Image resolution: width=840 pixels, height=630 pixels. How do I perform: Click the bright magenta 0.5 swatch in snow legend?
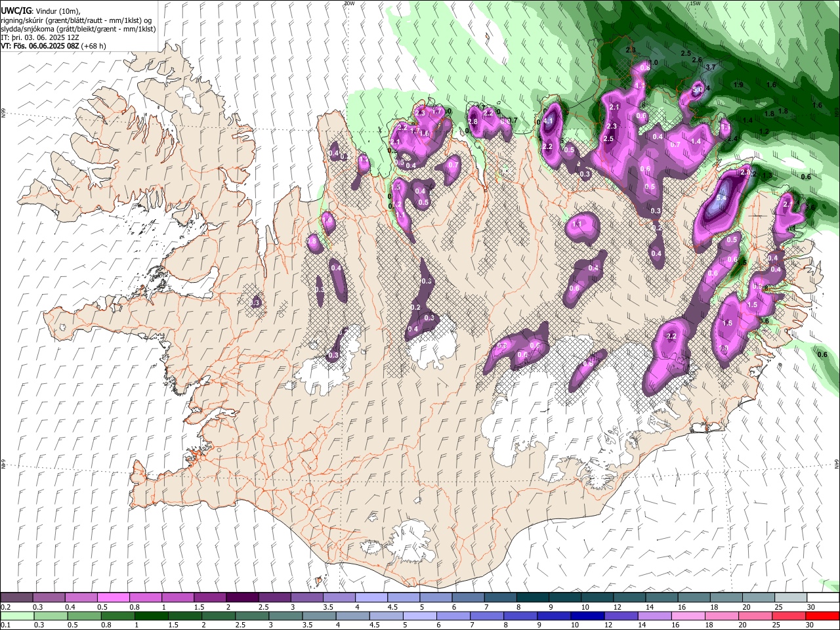(113, 598)
